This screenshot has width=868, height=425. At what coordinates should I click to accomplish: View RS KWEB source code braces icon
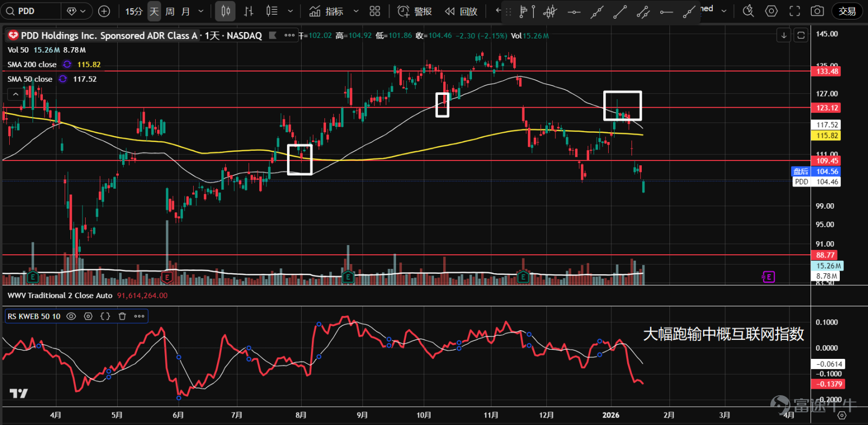pyautogui.click(x=105, y=316)
